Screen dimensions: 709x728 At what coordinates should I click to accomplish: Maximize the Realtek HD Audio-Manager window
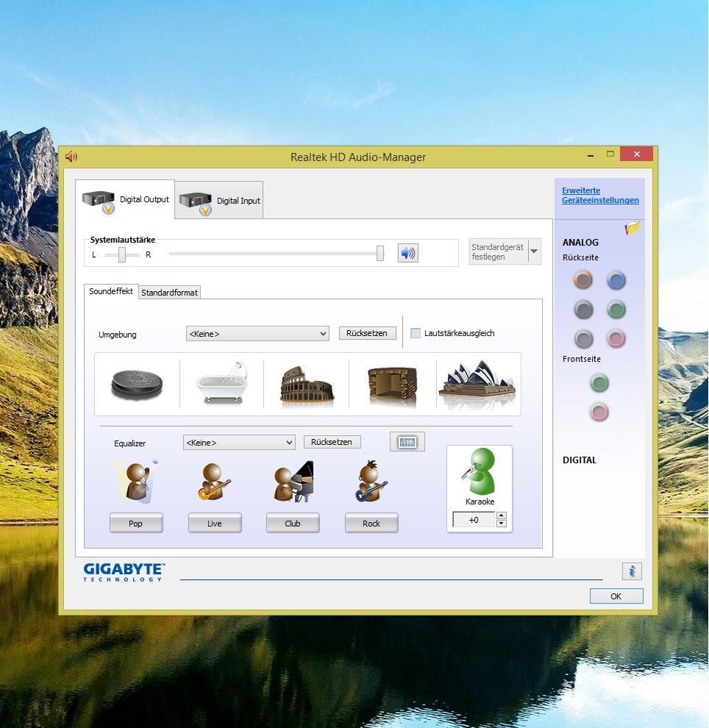pyautogui.click(x=610, y=154)
